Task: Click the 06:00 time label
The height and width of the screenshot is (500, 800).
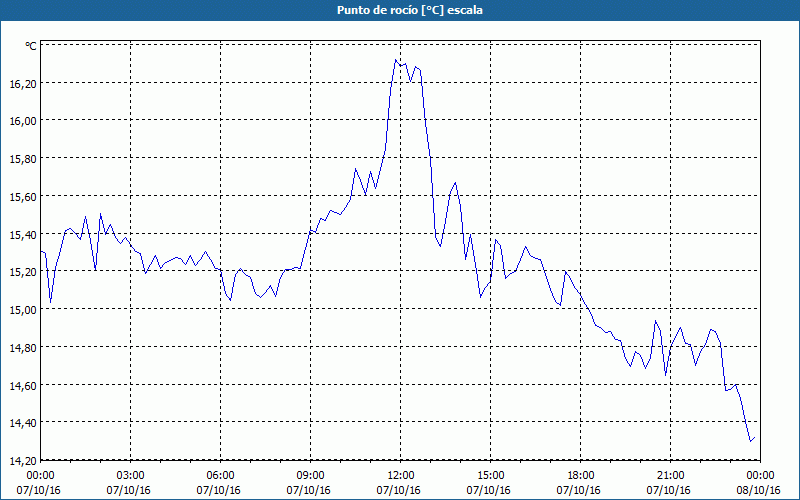Action: [x=220, y=476]
